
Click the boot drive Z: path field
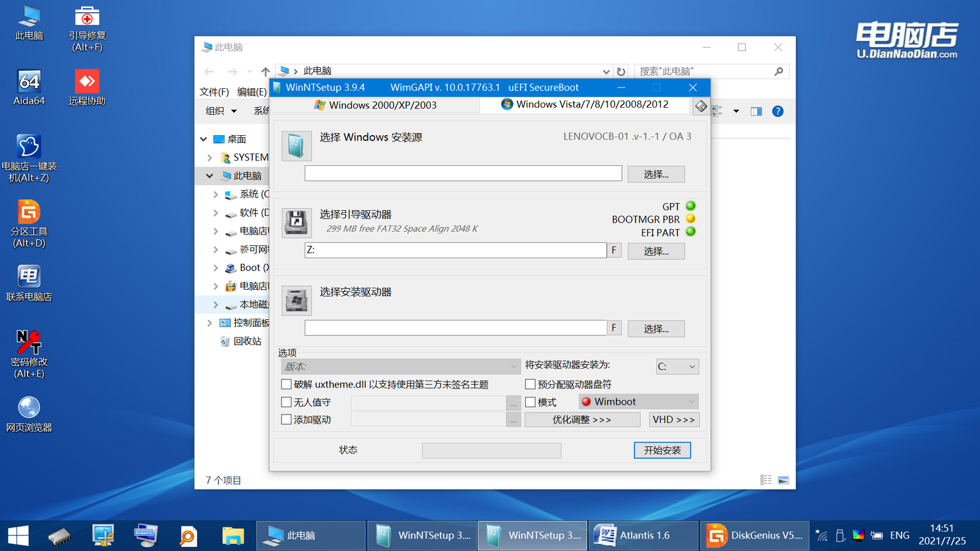pyautogui.click(x=455, y=250)
